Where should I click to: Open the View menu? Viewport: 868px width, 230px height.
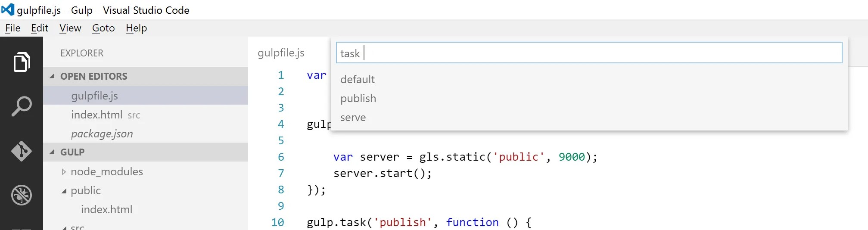click(70, 28)
